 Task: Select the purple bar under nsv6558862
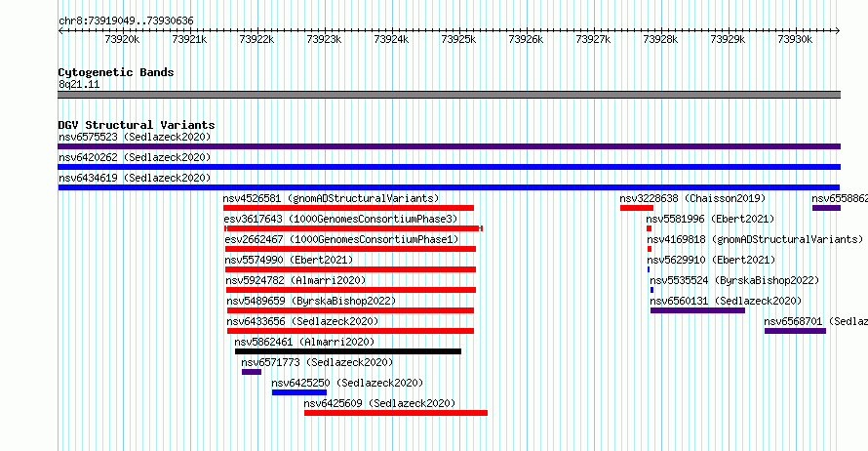(x=826, y=208)
